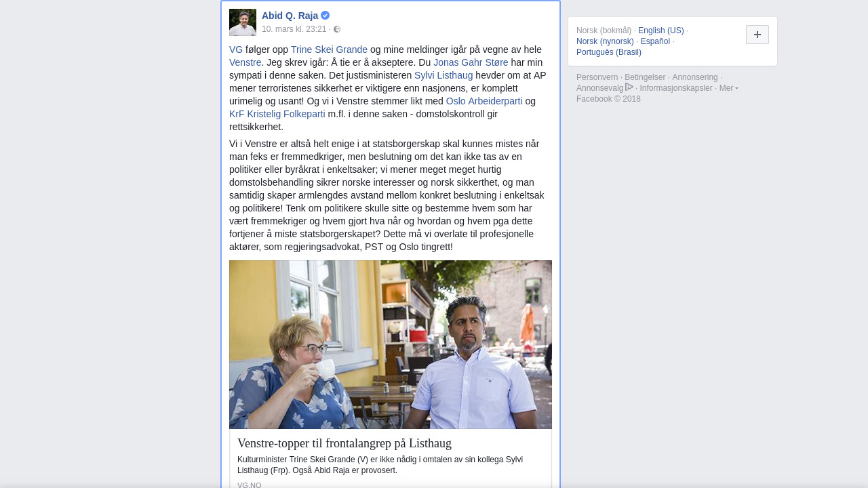The width and height of the screenshot is (868, 488).
Task: Open the article photo of two politicians
Action: [x=391, y=344]
